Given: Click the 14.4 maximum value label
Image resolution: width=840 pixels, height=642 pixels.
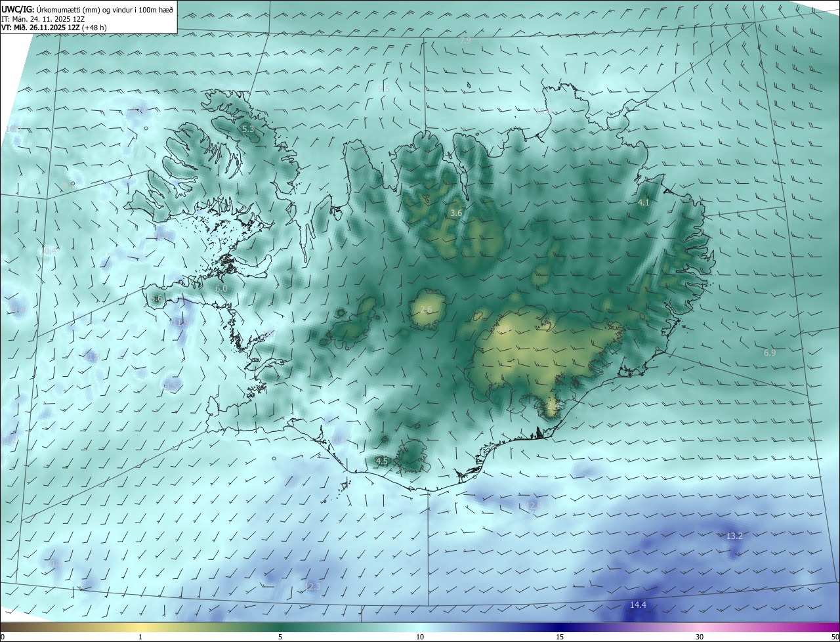Looking at the screenshot, I should tap(638, 605).
